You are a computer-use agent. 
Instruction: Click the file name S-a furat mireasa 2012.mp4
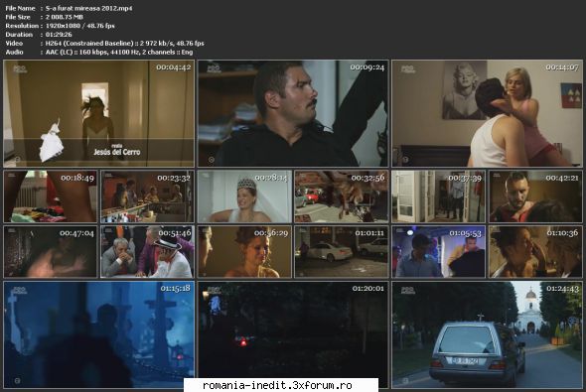pos(89,8)
